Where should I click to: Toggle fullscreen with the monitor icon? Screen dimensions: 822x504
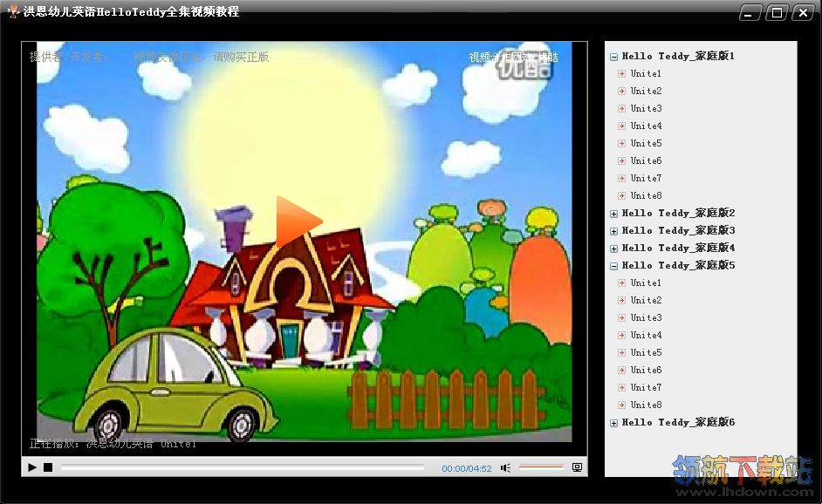pos(577,467)
